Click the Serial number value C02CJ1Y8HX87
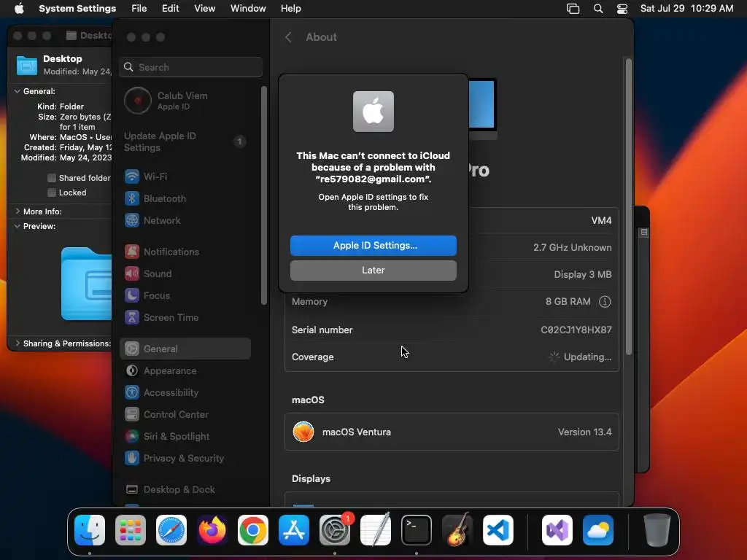This screenshot has height=560, width=747. [x=576, y=330]
